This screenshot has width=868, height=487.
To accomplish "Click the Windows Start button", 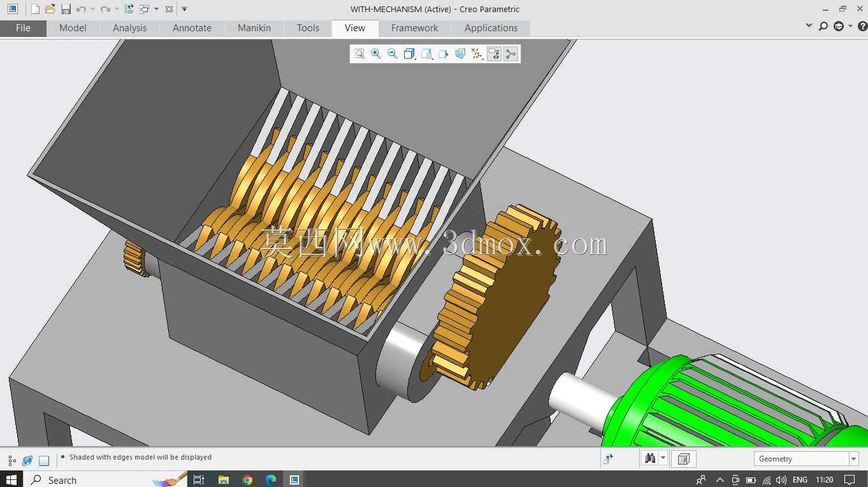I will (11, 479).
